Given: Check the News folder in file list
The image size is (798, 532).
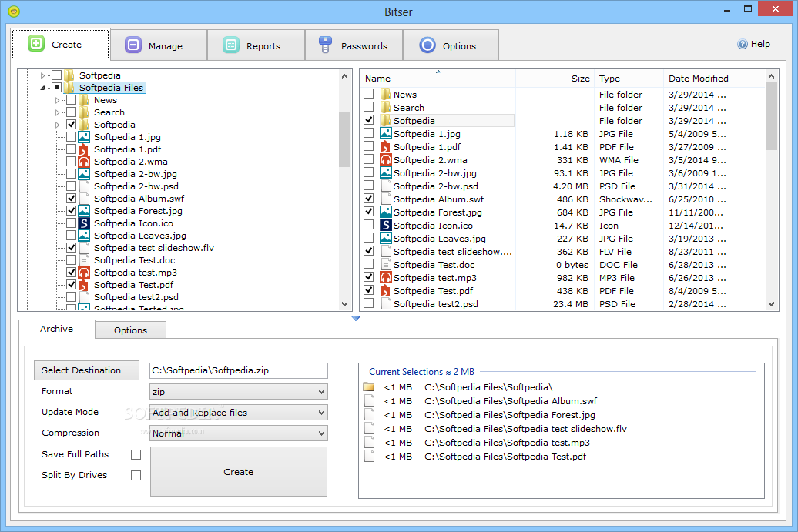Looking at the screenshot, I should coord(368,94).
